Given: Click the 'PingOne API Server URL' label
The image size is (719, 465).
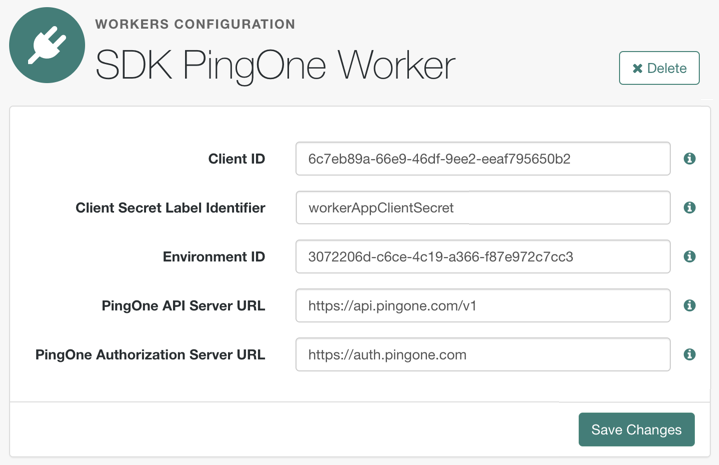Looking at the screenshot, I should click(x=183, y=305).
